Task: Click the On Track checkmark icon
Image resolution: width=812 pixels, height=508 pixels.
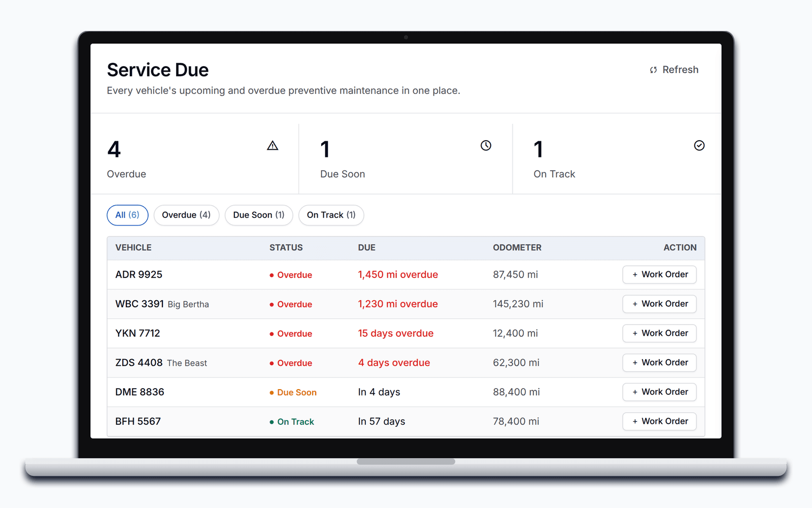Action: click(699, 146)
